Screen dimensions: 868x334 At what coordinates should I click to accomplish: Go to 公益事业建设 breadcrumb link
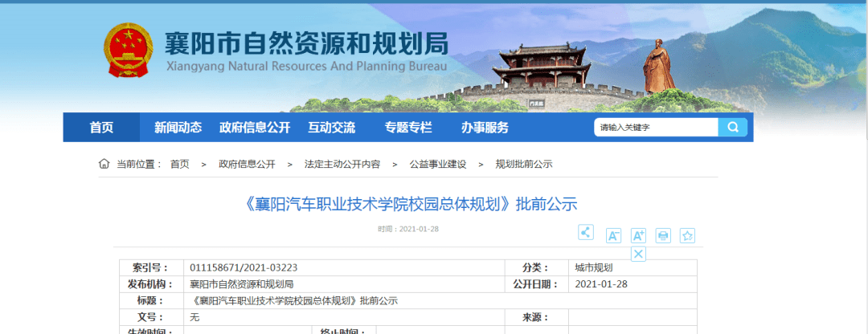tap(438, 165)
